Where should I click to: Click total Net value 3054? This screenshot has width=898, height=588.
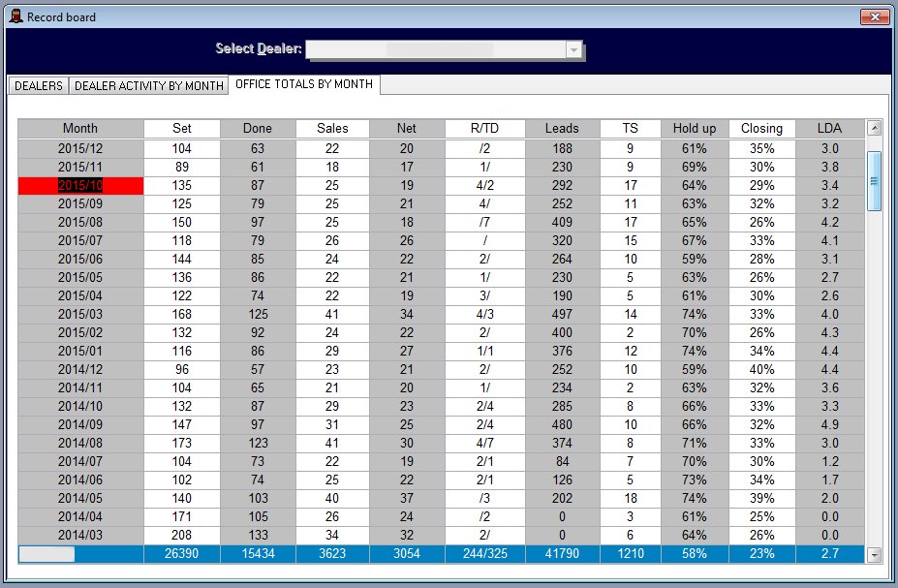407,554
